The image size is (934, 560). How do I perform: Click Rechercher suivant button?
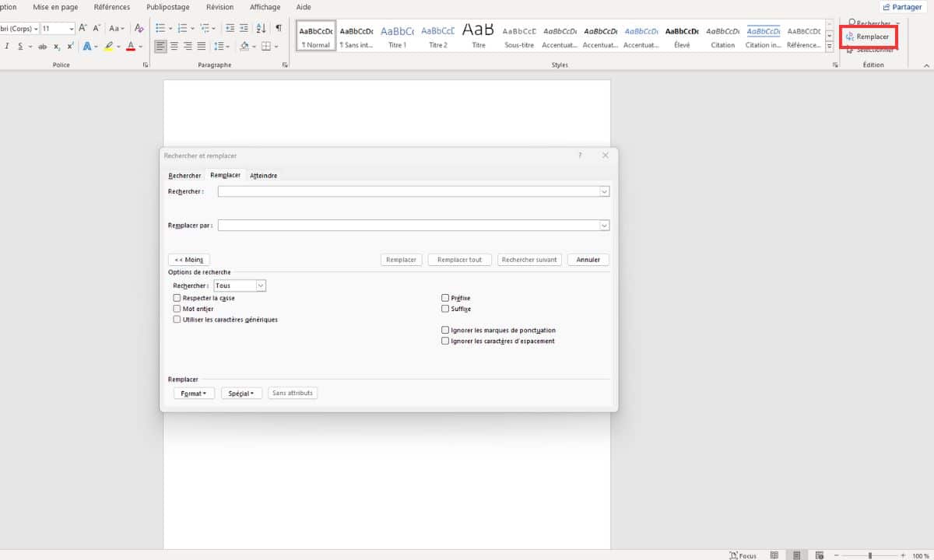coord(529,260)
